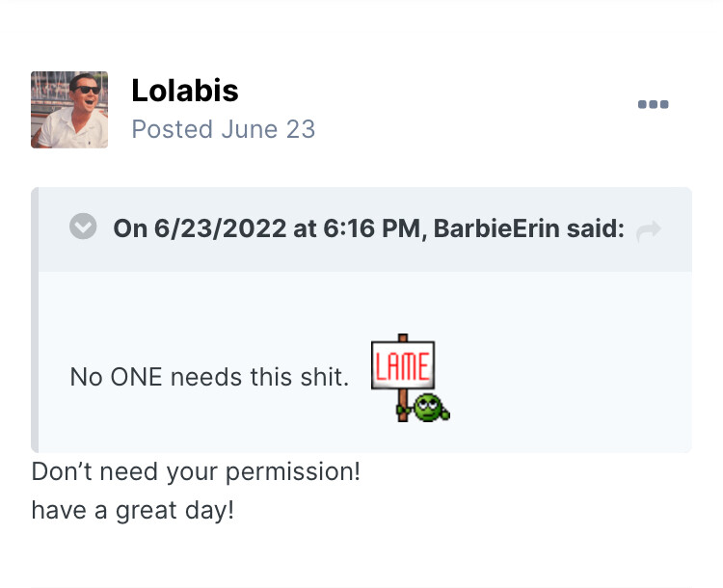Screen dimensions: 723x588
Task: Click the green smiley holding the sign
Action: tap(428, 406)
